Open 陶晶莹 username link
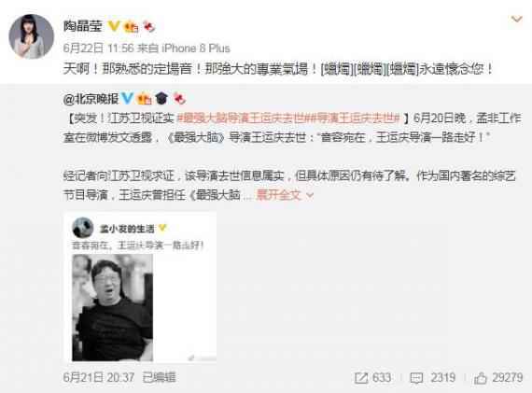Viewport: 532px width, 393px height. coord(83,26)
